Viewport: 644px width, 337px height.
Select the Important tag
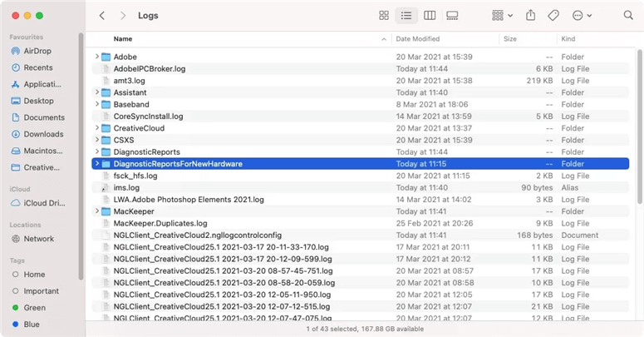37,291
